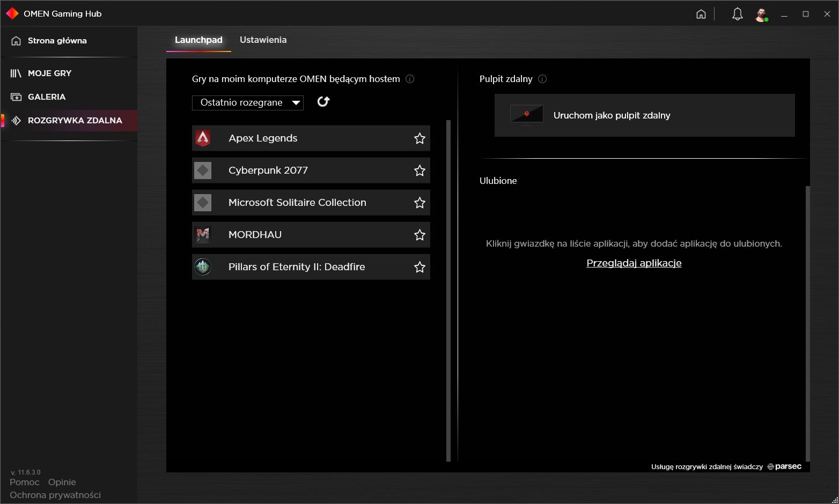Viewport: 839px width, 504px height.
Task: Click the remote desktop monitor thumbnail
Action: point(526,115)
